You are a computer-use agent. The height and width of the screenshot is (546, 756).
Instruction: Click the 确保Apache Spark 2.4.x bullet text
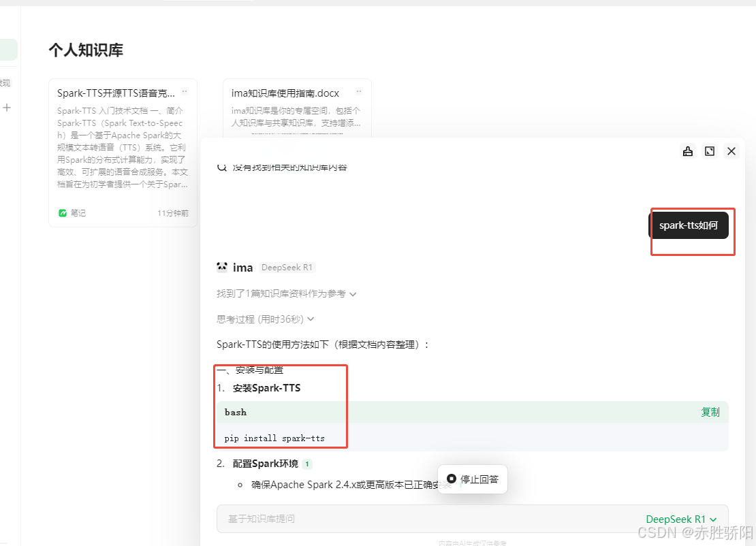351,485
